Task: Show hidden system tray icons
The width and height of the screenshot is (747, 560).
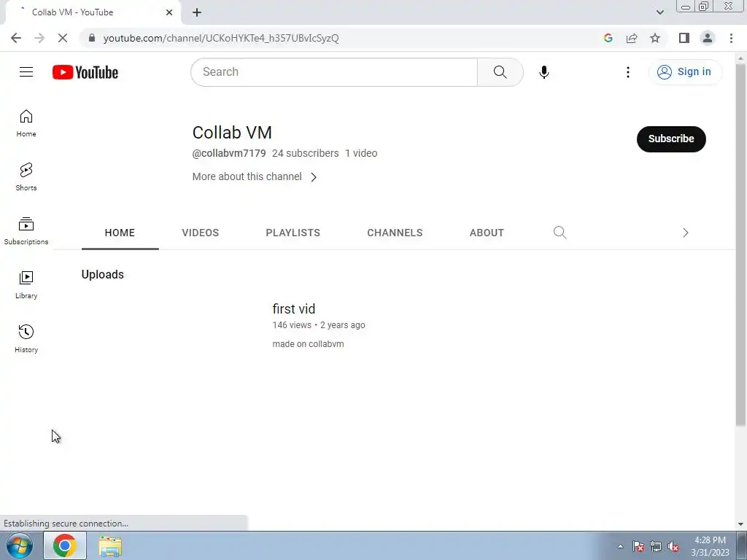Action: (x=620, y=546)
